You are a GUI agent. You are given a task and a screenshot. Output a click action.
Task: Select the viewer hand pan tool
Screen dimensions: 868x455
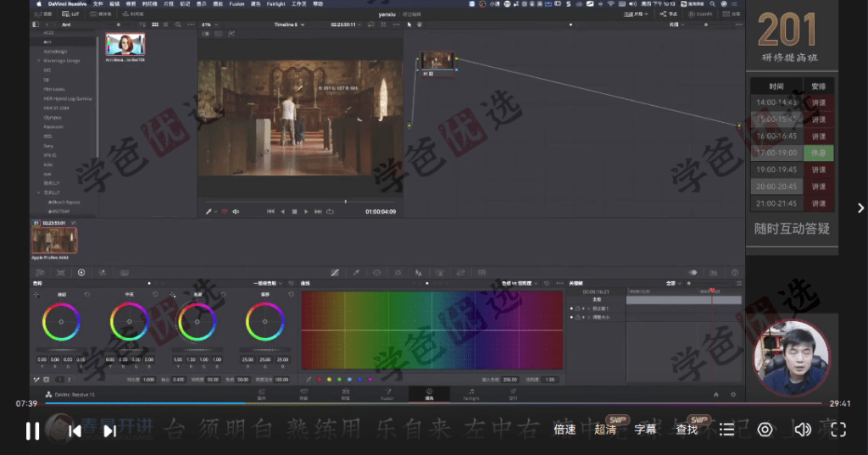click(419, 25)
